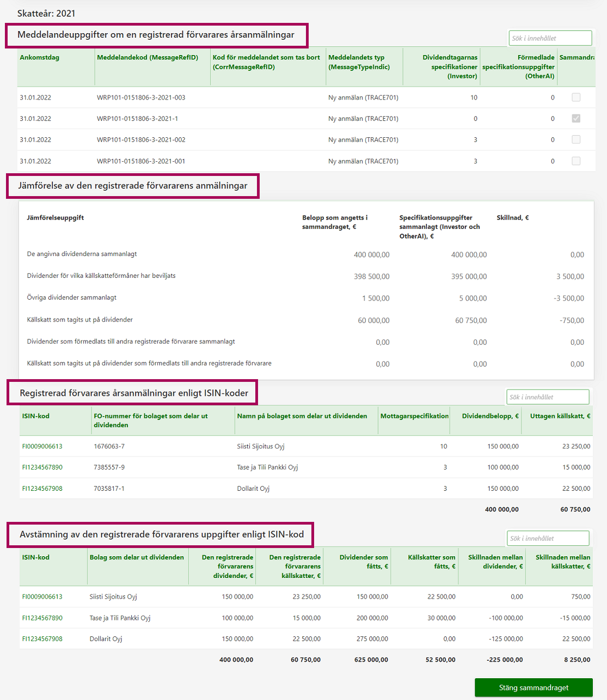Open ISIN link FI0009006613 in the årsanmälningar table
Viewport: 607px width, 700px height.
(42, 447)
